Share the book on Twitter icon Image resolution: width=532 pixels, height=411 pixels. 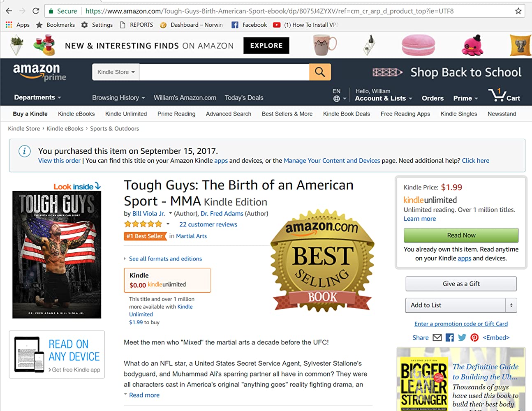click(462, 337)
